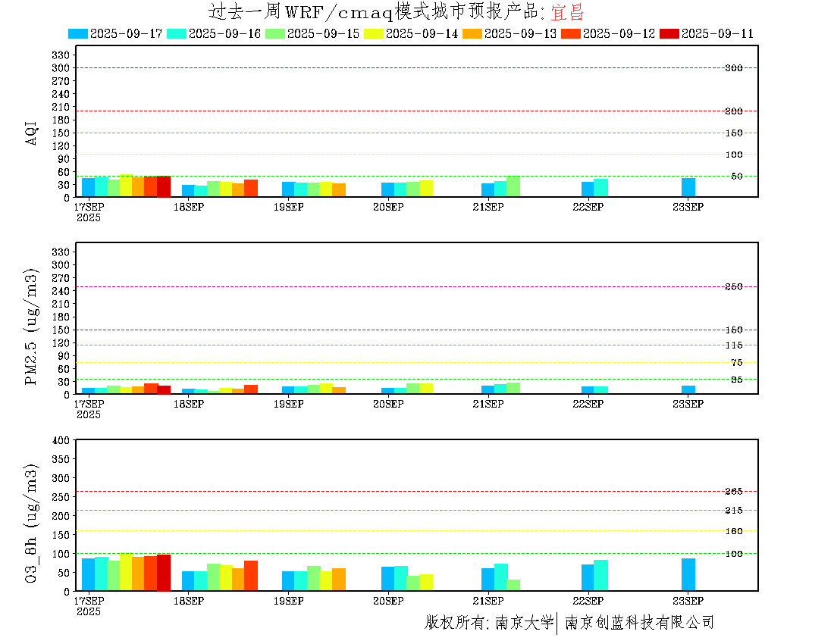834x644 pixels.
Task: Click the WRF/cmaq text in chart title
Action: (x=339, y=11)
